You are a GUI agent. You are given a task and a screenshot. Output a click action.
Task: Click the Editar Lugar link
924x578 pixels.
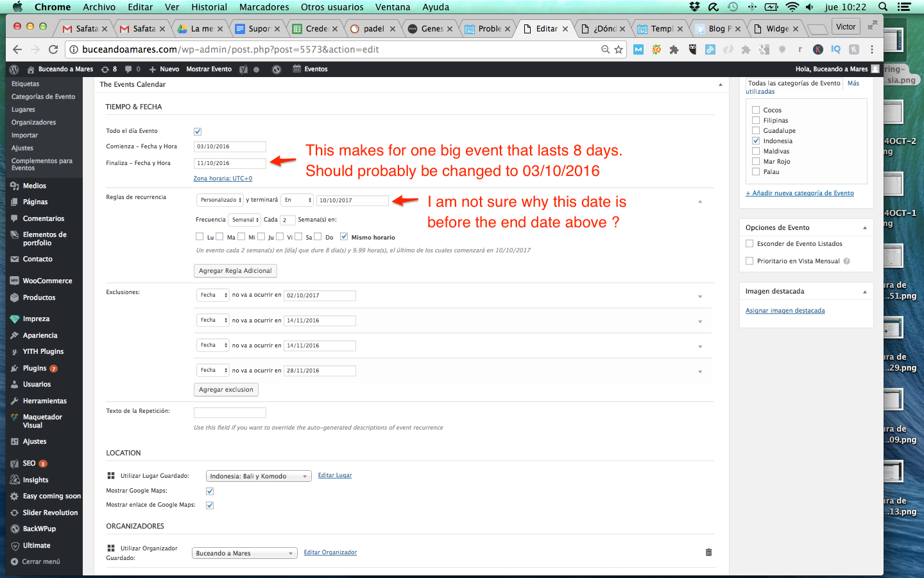tap(335, 475)
